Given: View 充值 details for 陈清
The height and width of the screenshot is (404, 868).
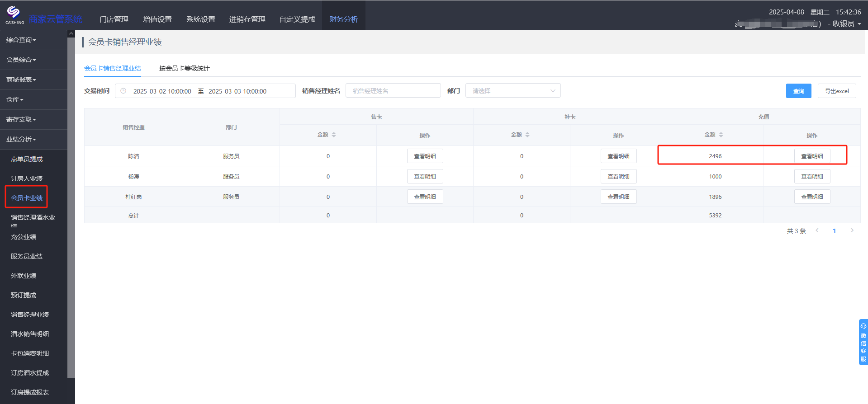Looking at the screenshot, I should [x=812, y=156].
